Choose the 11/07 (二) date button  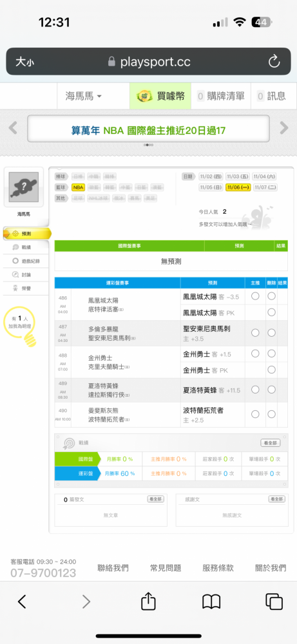pyautogui.click(x=266, y=187)
